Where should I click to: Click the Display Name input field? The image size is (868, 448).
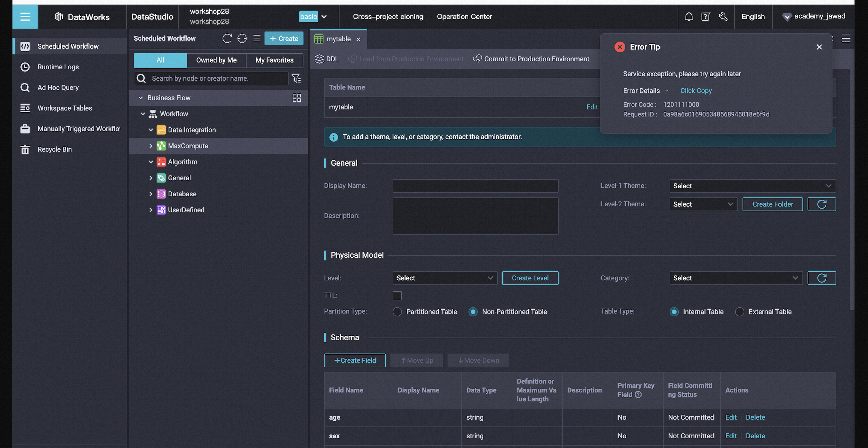(475, 186)
